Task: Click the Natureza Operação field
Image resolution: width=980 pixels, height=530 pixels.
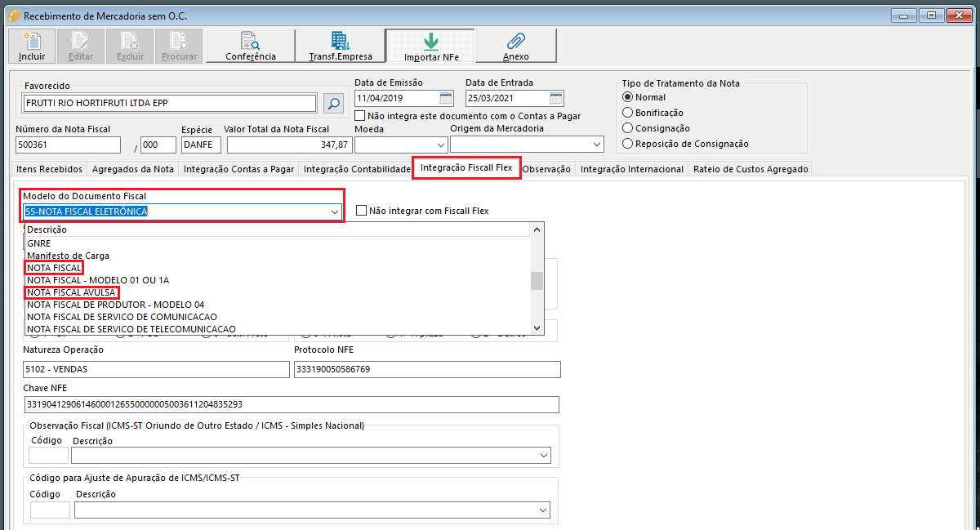Action: 157,369
